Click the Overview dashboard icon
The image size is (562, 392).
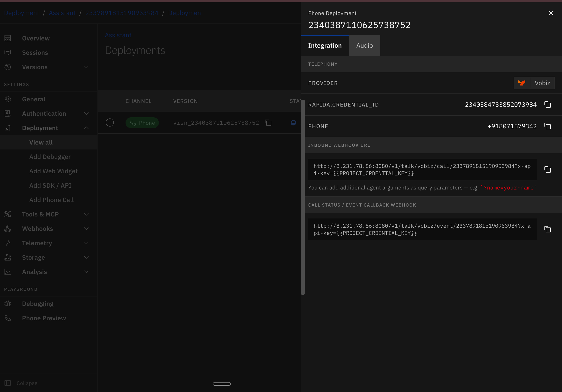(x=8, y=38)
